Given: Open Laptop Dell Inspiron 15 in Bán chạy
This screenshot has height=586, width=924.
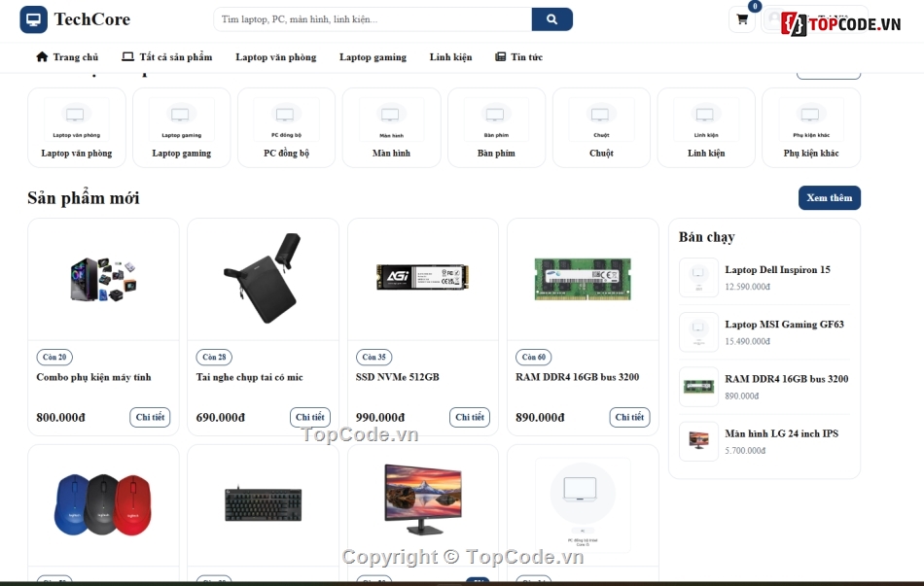Looking at the screenshot, I should tap(777, 270).
